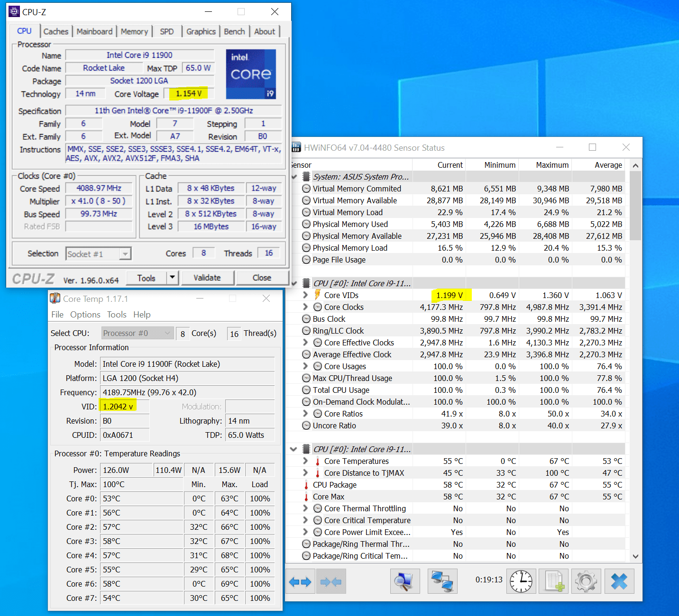Expand the Core Thermal Throttling row

[305, 508]
